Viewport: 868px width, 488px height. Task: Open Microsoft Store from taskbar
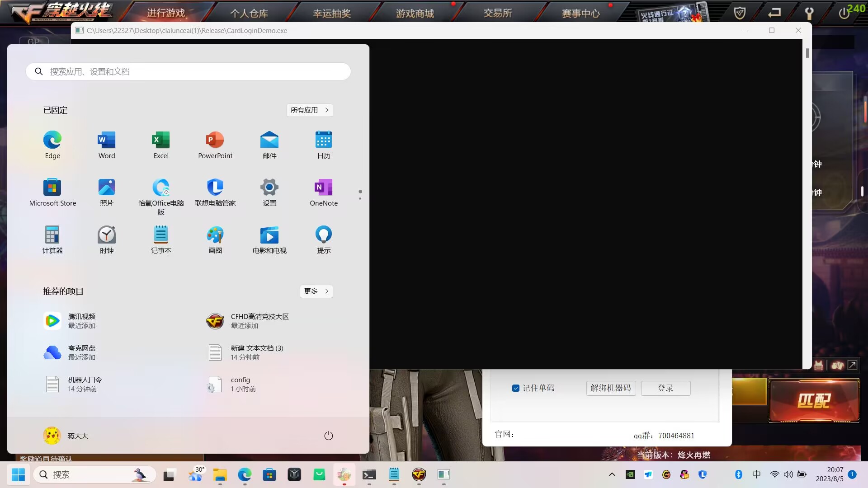click(x=270, y=474)
